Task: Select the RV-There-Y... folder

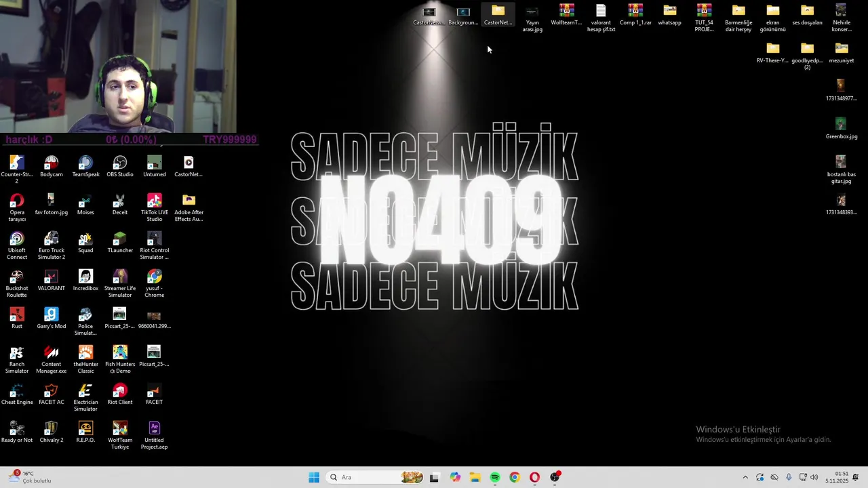Action: click(x=773, y=53)
